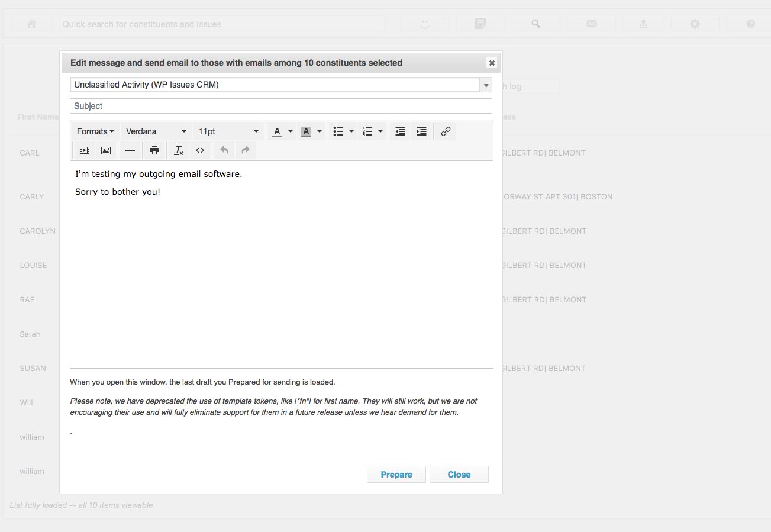Click inside the message body editor
This screenshot has height=532, width=771.
(x=282, y=265)
